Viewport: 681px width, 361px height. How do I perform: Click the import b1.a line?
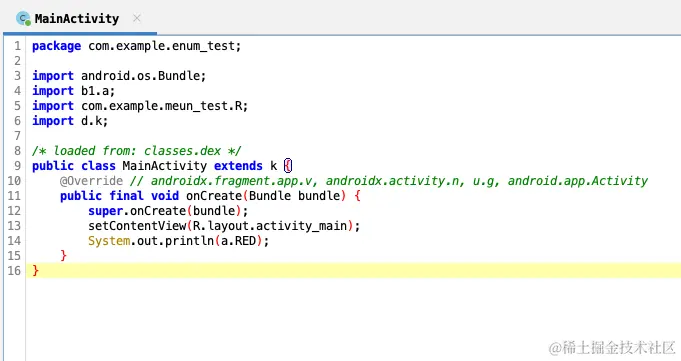tap(73, 91)
